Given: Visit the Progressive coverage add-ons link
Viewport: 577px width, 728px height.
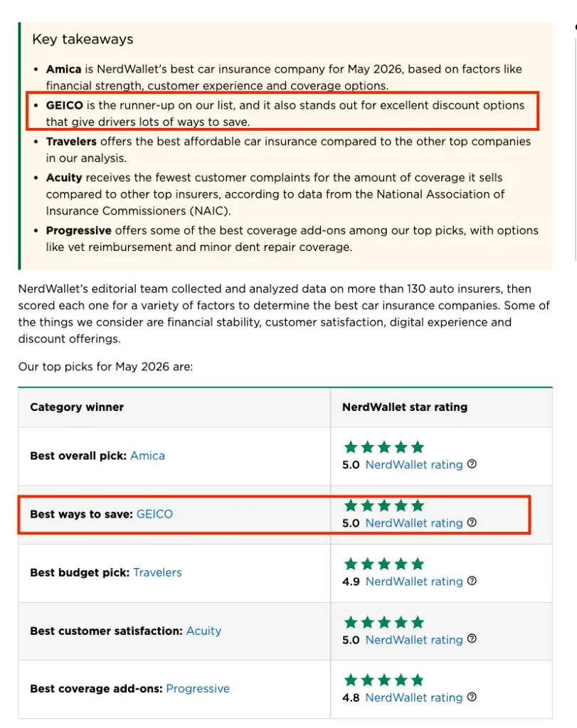Looking at the screenshot, I should [x=198, y=688].
